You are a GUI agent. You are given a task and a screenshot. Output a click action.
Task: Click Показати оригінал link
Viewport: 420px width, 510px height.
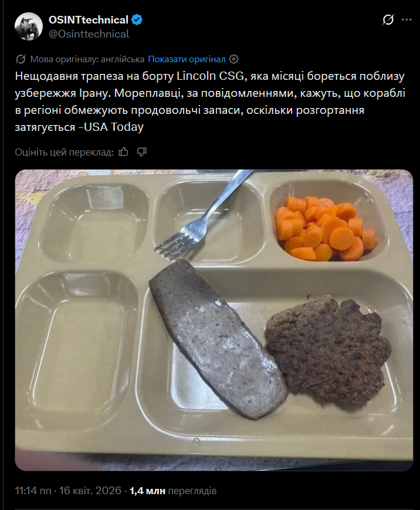(187, 59)
